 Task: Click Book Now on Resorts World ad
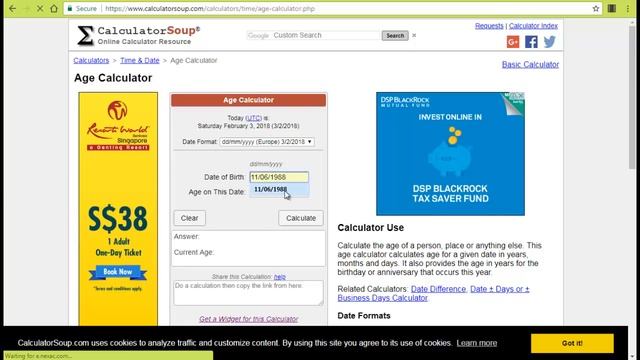(x=118, y=272)
